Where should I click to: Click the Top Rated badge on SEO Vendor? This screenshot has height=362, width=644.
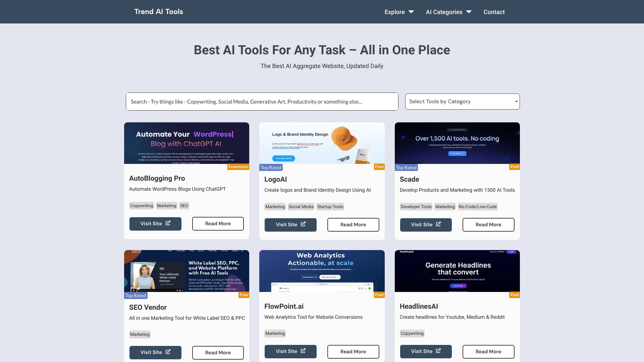136,295
